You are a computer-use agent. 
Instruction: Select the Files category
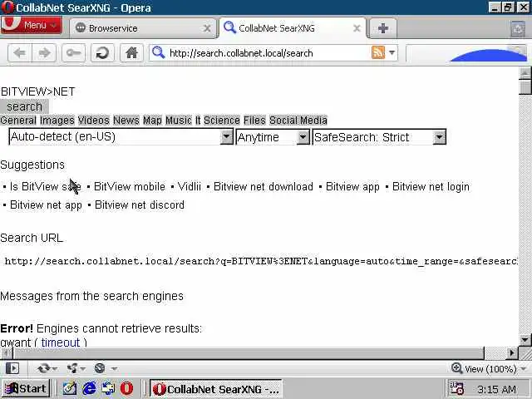point(254,121)
